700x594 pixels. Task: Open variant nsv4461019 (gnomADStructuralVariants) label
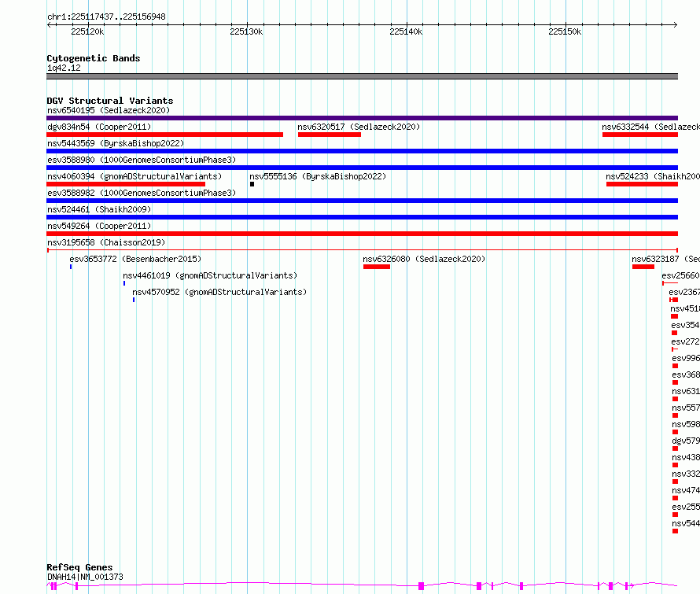[x=210, y=275]
